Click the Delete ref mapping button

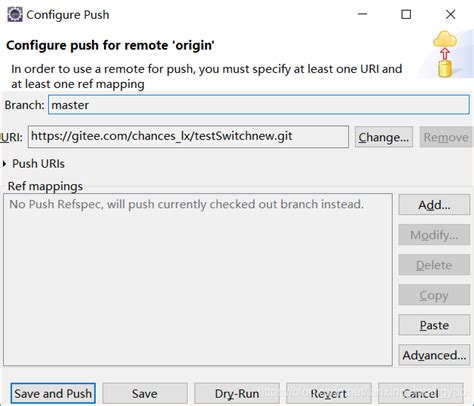click(x=434, y=265)
